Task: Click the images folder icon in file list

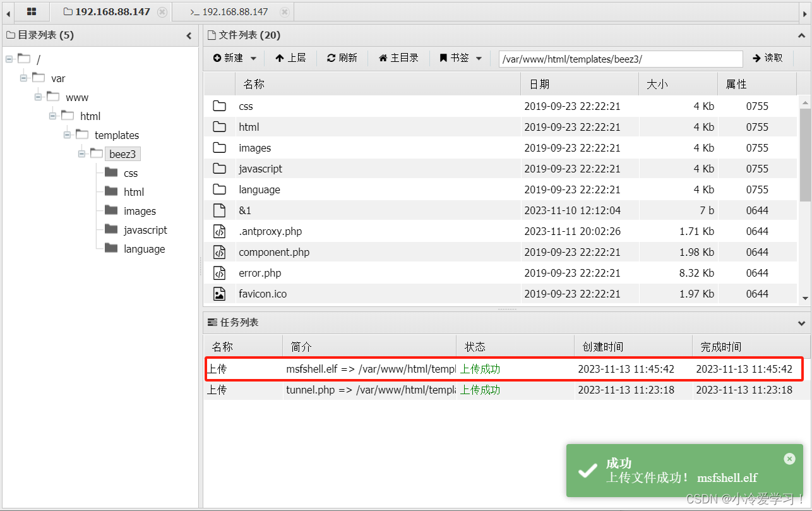Action: (219, 148)
